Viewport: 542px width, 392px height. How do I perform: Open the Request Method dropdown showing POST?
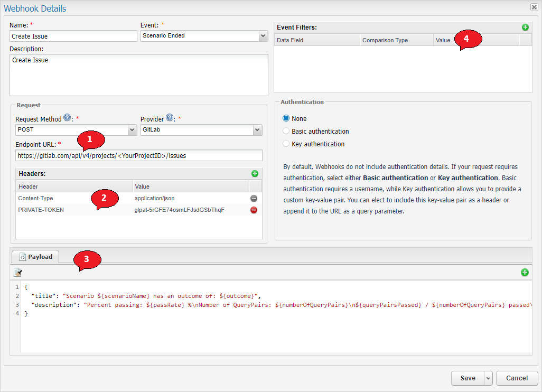(132, 129)
